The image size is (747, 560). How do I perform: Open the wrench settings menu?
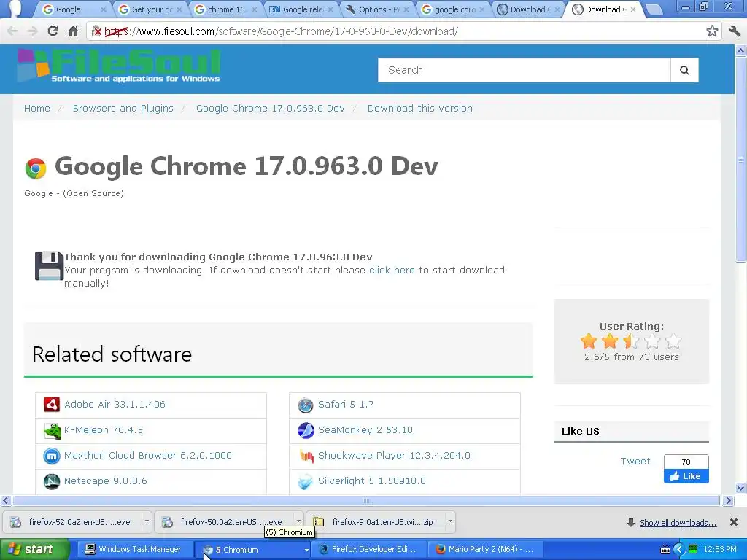(735, 31)
